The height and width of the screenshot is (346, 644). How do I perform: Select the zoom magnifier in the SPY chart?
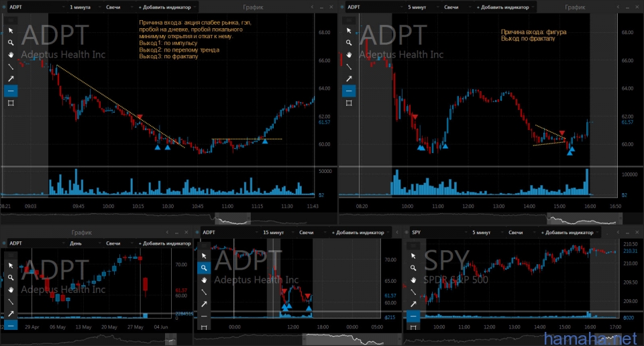[413, 268]
